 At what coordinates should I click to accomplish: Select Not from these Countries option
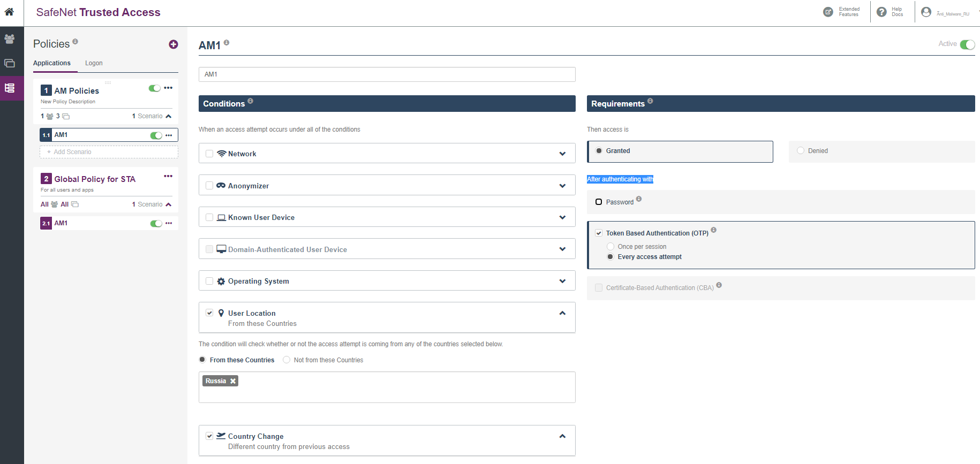287,360
